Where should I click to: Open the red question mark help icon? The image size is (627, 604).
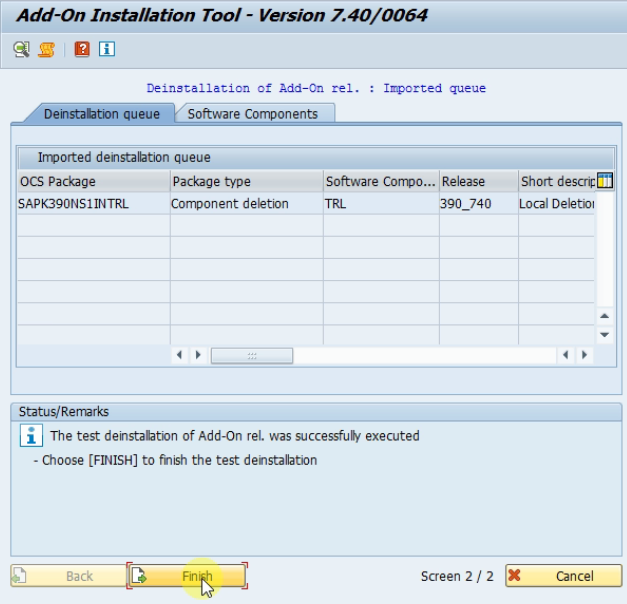(x=82, y=49)
